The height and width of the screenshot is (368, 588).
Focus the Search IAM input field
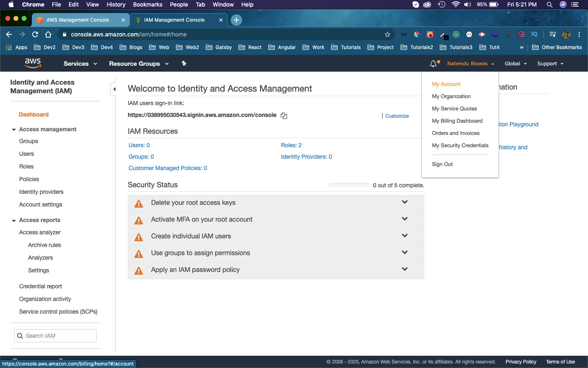[56, 336]
